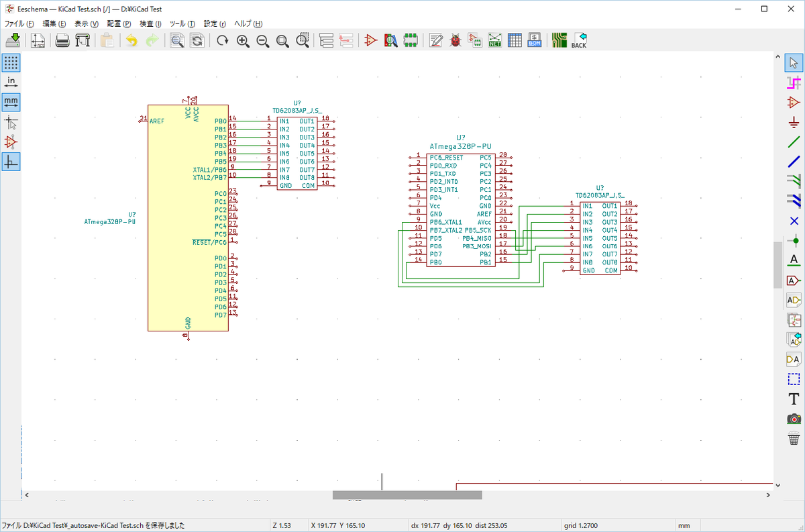Open the ヘルプ (H) menu
Image resolution: width=805 pixels, height=532 pixels.
pyautogui.click(x=248, y=23)
